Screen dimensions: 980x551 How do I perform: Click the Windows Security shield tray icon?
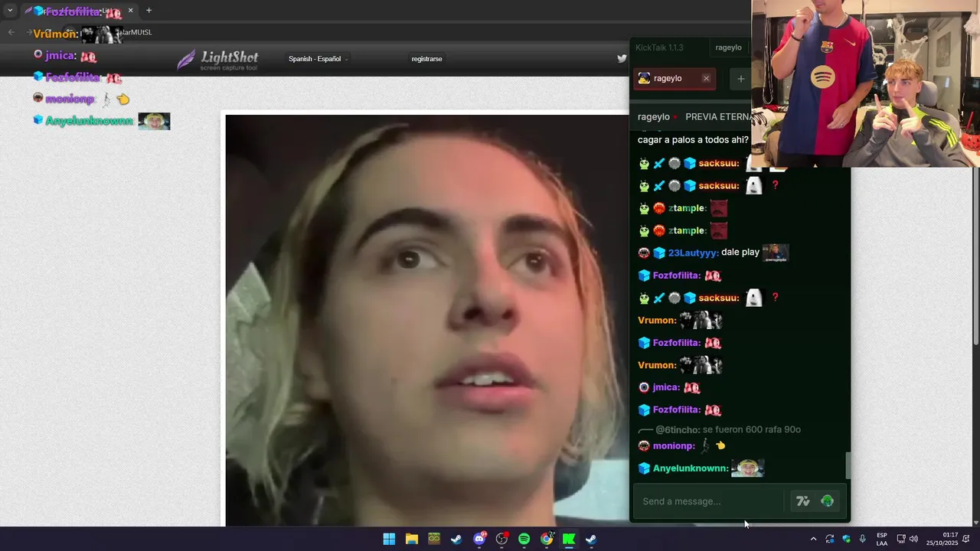click(x=846, y=539)
